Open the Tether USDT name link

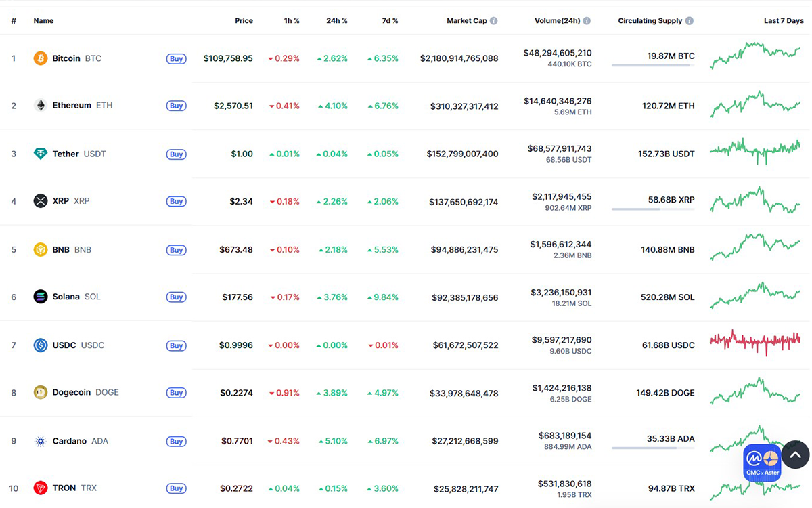pyautogui.click(x=79, y=154)
